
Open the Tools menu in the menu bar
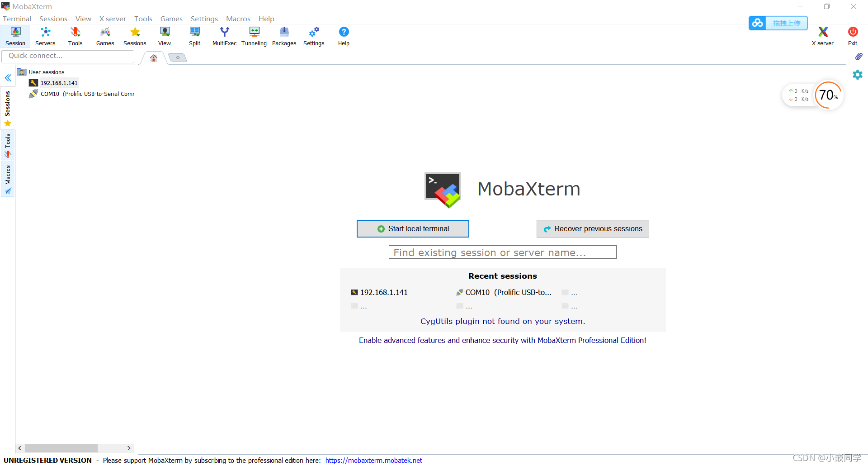pyautogui.click(x=143, y=19)
